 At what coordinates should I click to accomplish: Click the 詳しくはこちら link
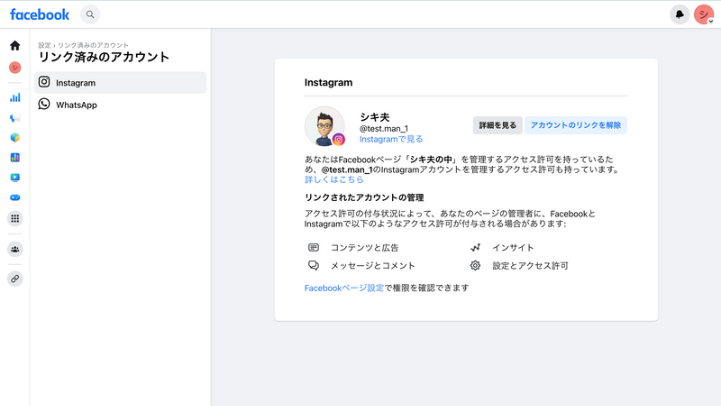pos(334,180)
